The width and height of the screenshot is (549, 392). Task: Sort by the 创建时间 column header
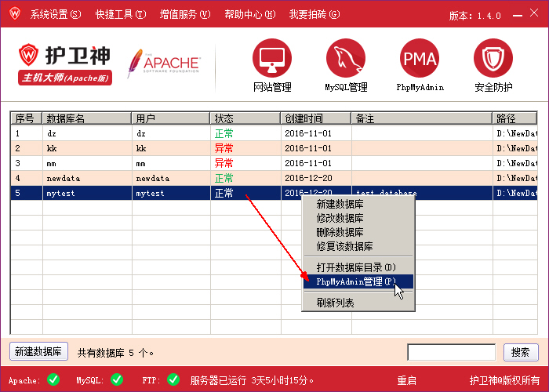pyautogui.click(x=316, y=118)
